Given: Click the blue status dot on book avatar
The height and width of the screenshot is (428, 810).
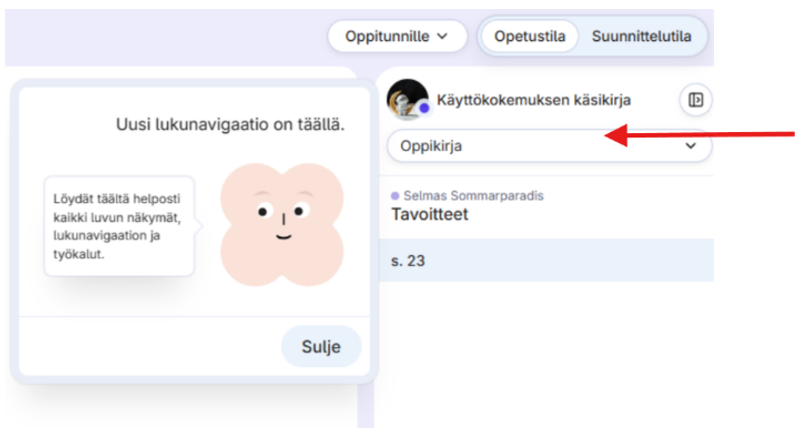Looking at the screenshot, I should (x=424, y=108).
